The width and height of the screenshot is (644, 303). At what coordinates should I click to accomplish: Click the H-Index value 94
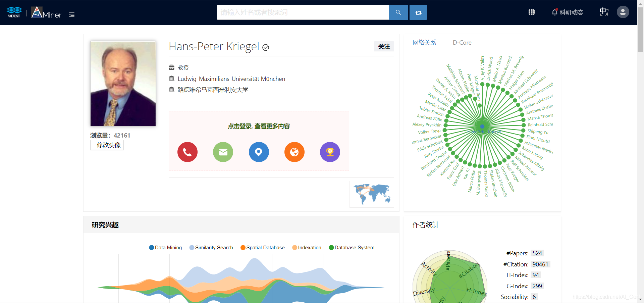536,275
